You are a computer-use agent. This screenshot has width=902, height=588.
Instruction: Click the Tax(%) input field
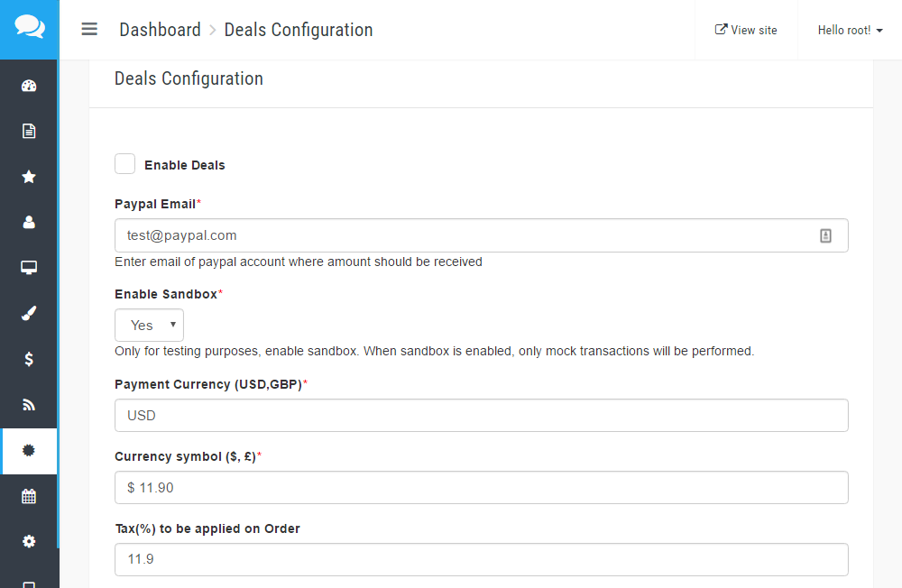tap(481, 559)
